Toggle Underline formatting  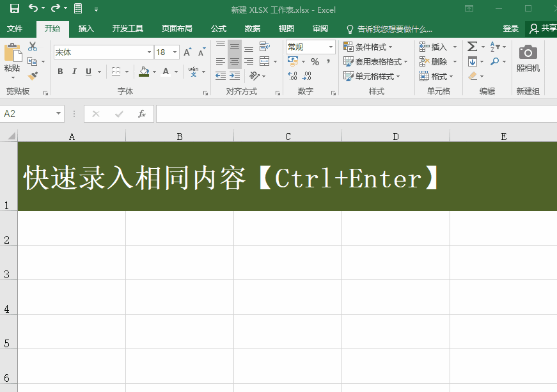coord(88,72)
